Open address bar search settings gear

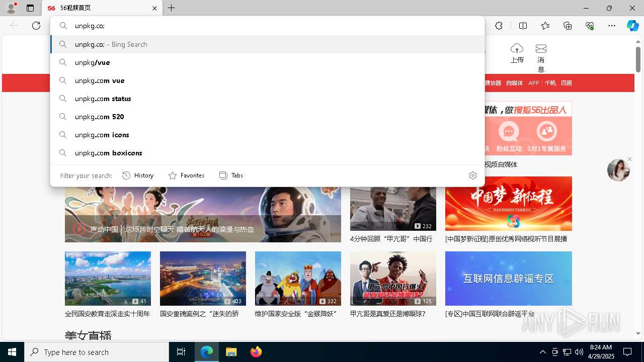click(x=472, y=175)
